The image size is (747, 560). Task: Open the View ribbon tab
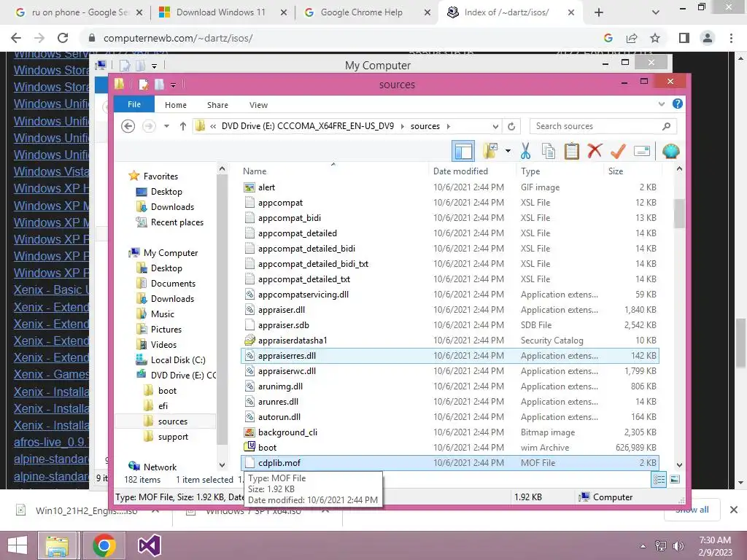(x=258, y=105)
